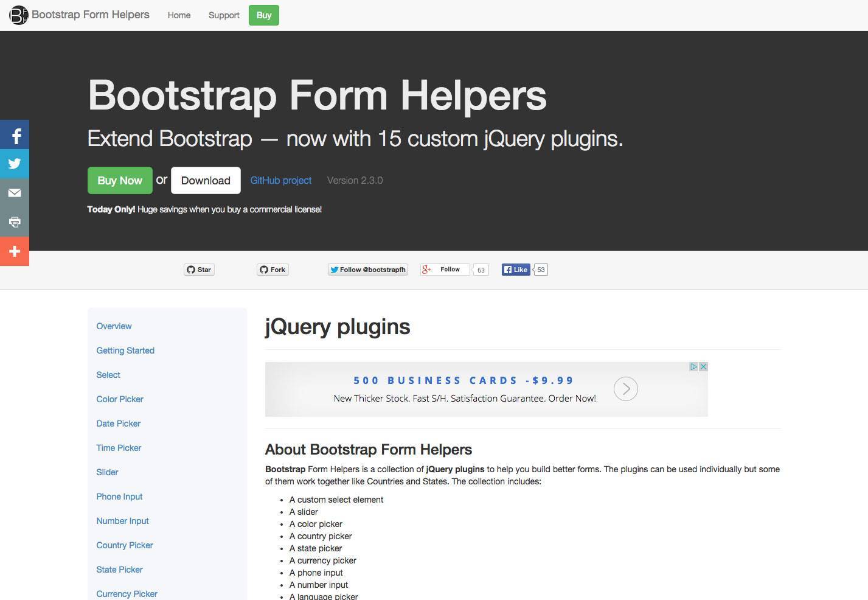This screenshot has height=600, width=868.
Task: Click the 500 Business Cards ad headline
Action: coord(464,380)
